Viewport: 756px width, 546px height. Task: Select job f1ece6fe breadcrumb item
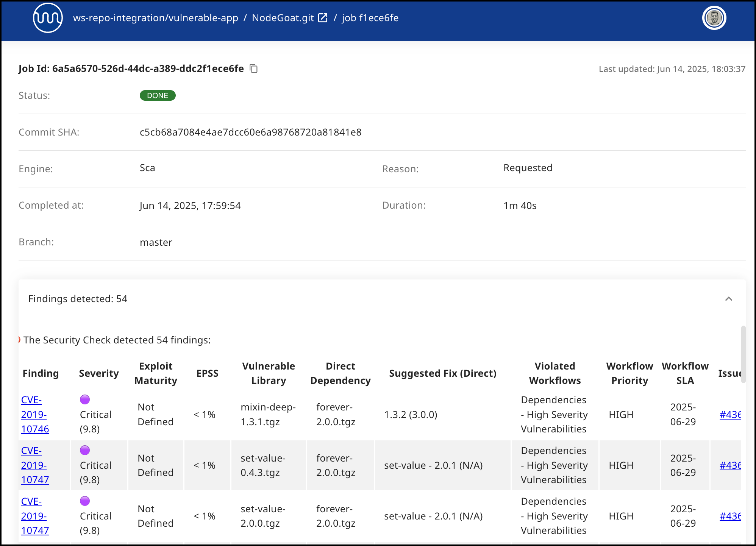click(x=370, y=18)
